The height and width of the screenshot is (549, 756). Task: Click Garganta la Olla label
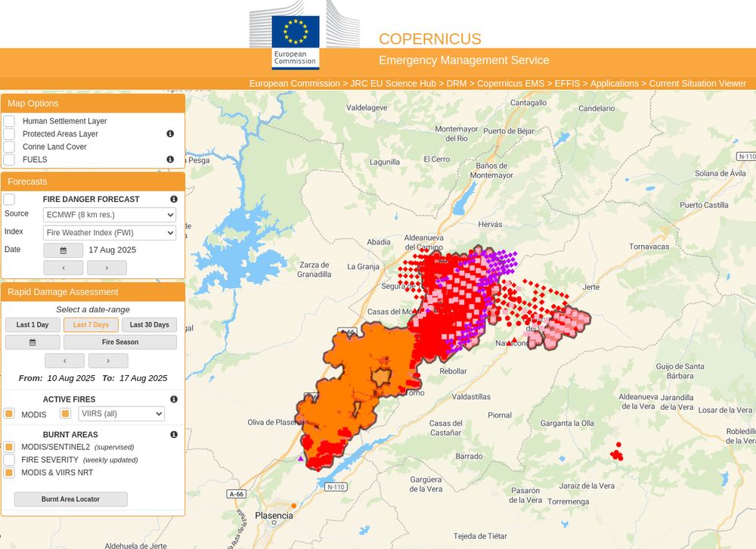click(567, 423)
